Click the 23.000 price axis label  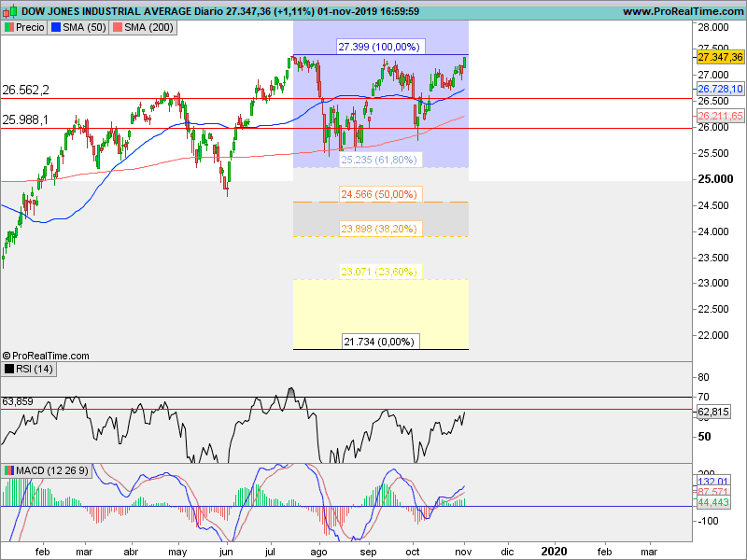[713, 283]
